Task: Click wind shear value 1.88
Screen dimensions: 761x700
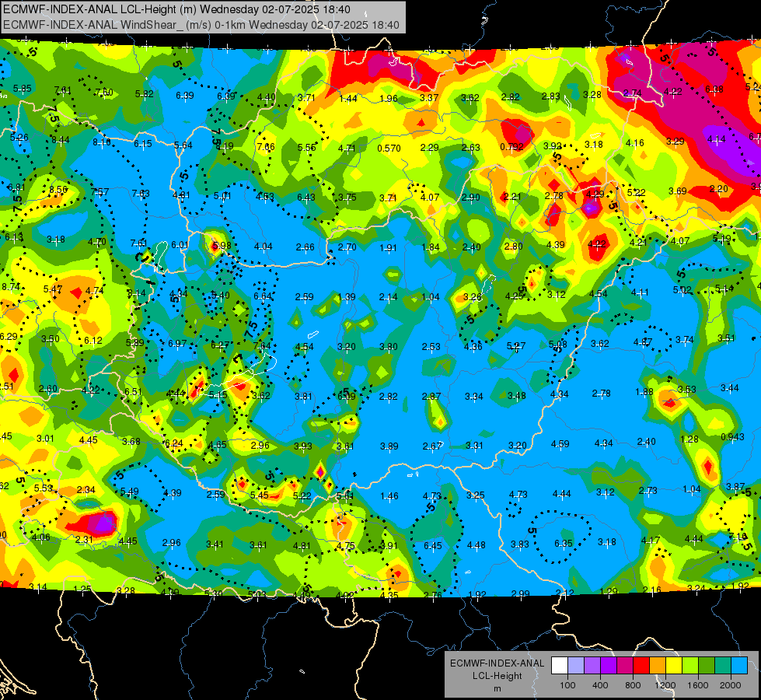Action: click(644, 392)
